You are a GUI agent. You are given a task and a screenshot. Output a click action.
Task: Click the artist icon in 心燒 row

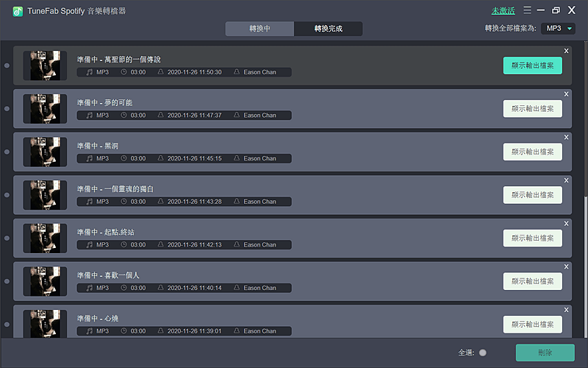(x=237, y=330)
